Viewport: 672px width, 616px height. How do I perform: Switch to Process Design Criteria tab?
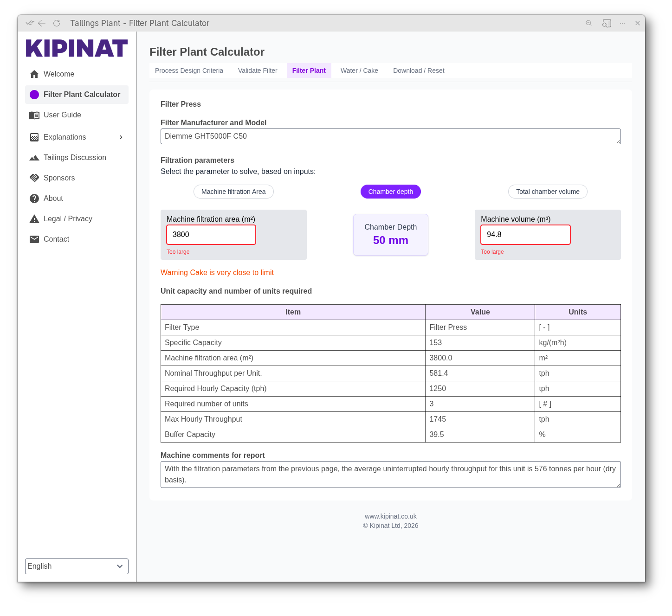point(189,71)
